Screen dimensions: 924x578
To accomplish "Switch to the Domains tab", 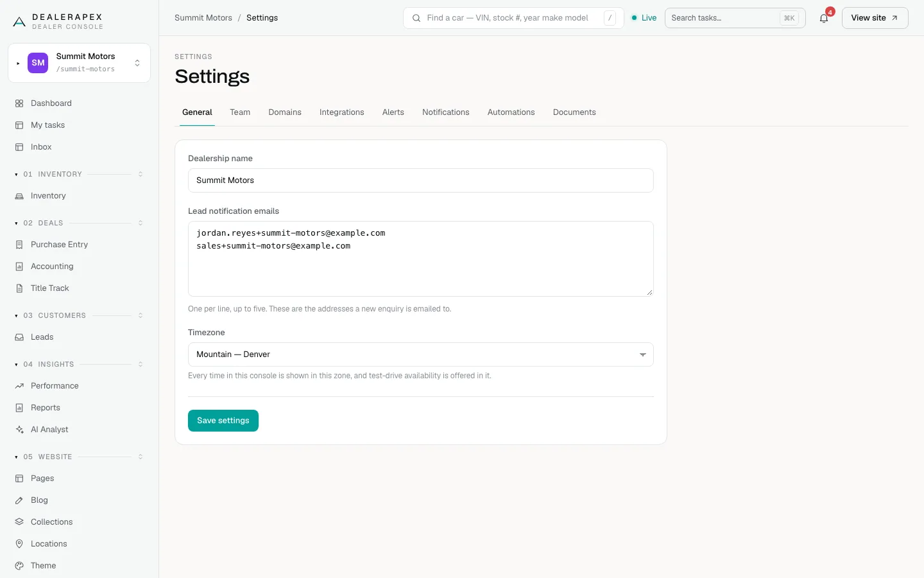I will (285, 112).
